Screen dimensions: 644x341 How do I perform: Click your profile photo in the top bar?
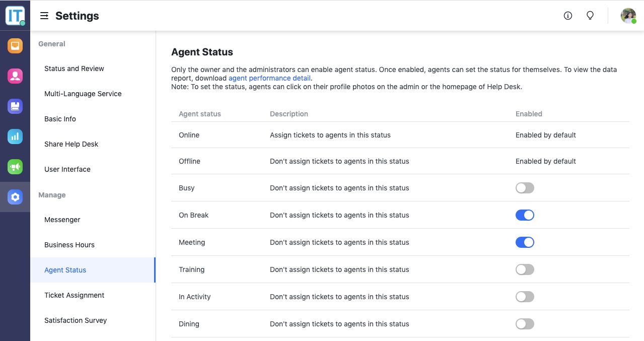click(x=627, y=16)
